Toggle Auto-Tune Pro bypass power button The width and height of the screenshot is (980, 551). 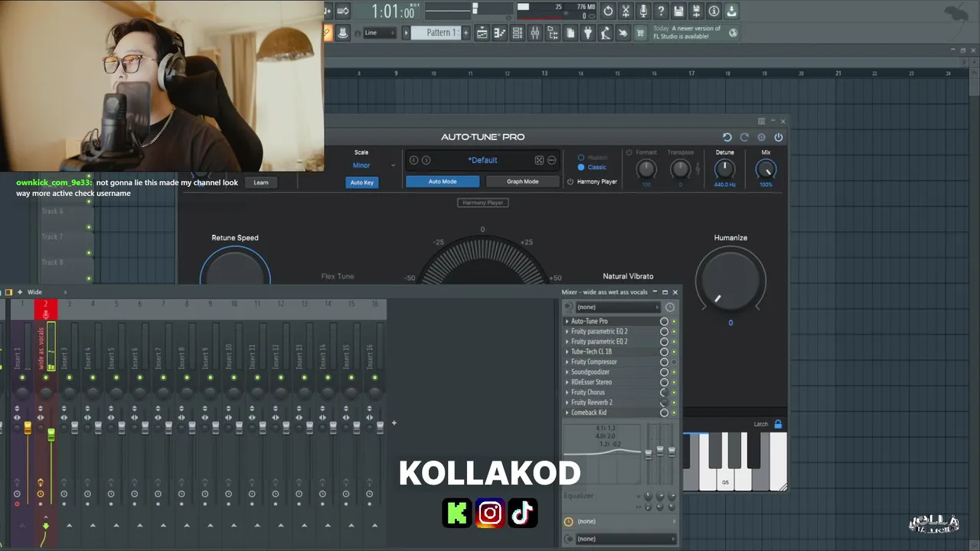(779, 137)
